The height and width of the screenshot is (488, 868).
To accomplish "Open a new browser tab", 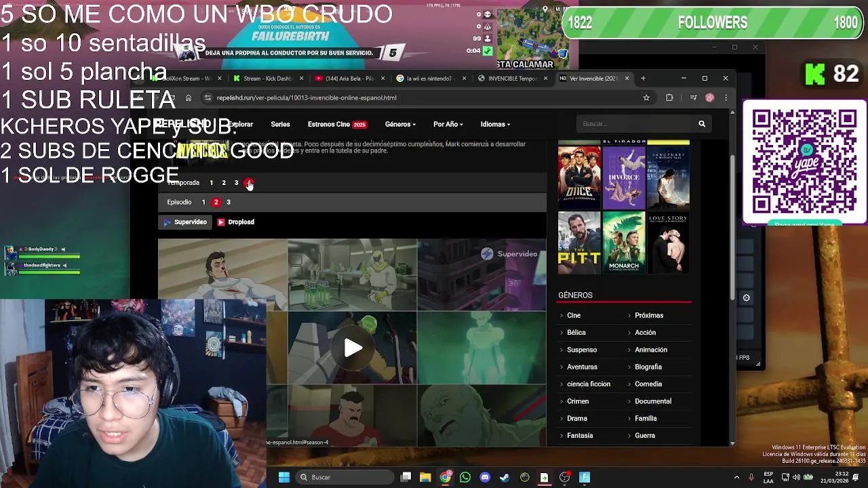I will [643, 78].
